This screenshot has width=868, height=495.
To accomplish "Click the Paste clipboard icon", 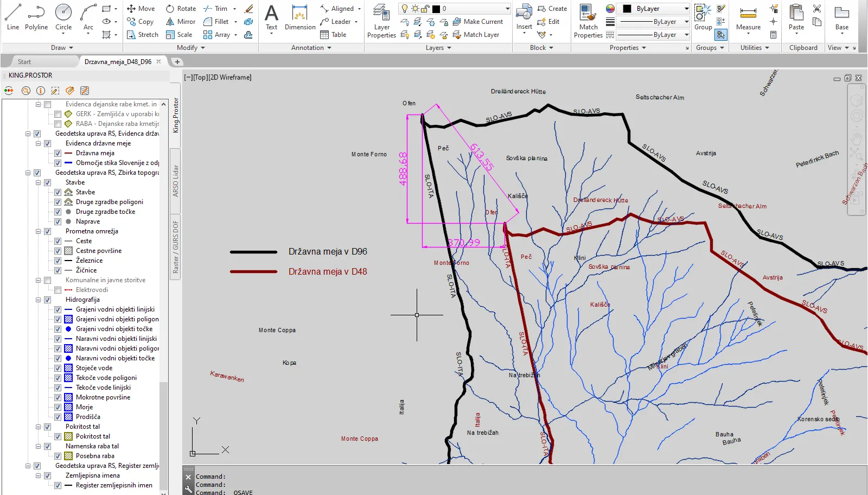I will click(x=796, y=17).
